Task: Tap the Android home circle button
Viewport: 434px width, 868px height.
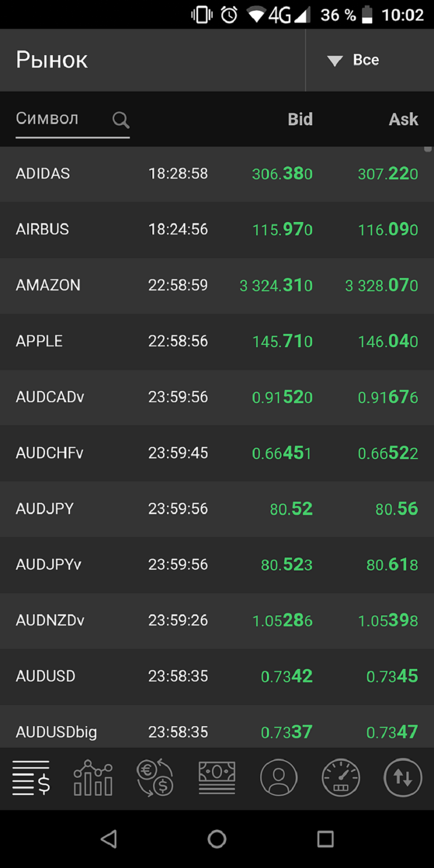Action: click(217, 839)
